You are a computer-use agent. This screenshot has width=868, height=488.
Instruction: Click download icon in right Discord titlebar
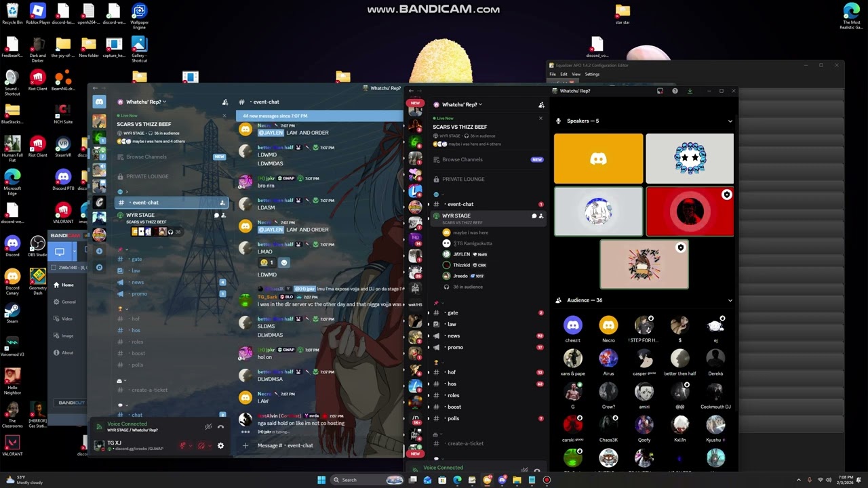pyautogui.click(x=690, y=91)
